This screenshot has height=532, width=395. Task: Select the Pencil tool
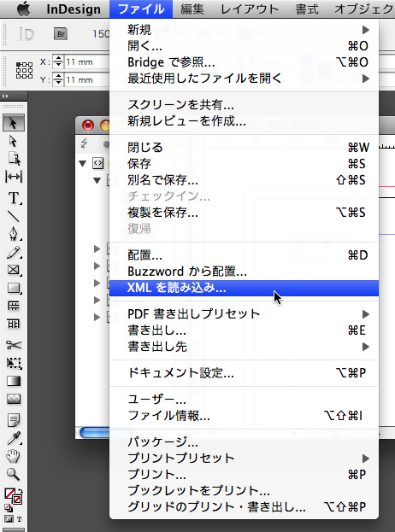click(x=14, y=253)
